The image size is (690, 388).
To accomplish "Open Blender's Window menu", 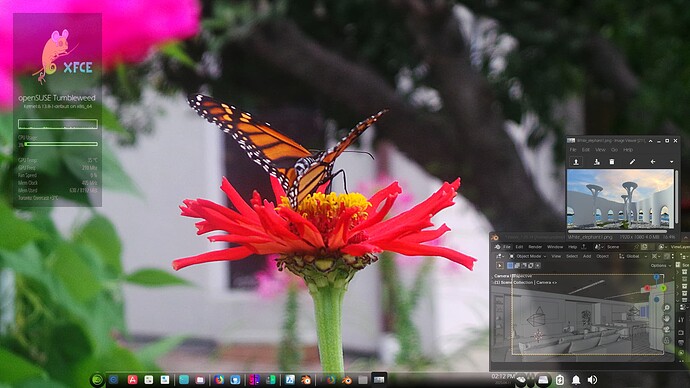I will (x=555, y=247).
